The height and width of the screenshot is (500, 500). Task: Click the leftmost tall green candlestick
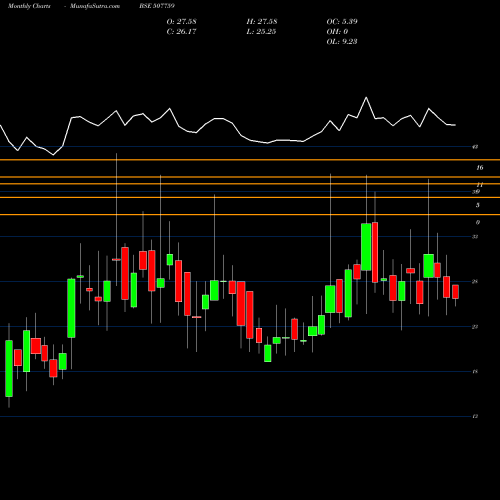point(9,368)
